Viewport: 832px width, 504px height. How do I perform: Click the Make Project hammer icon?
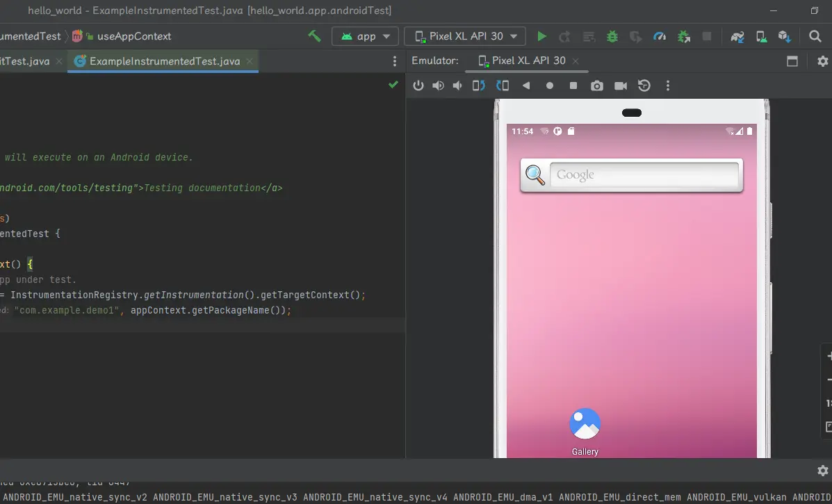pos(314,36)
